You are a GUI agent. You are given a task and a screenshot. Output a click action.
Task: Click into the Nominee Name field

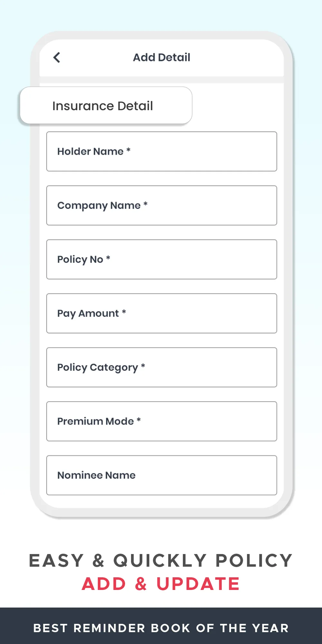[x=162, y=475]
